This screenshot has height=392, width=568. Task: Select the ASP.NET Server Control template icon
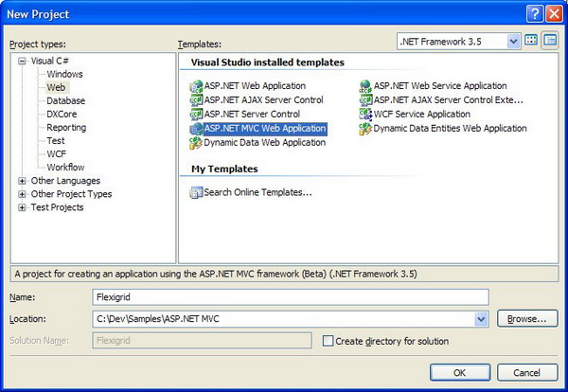(x=196, y=115)
